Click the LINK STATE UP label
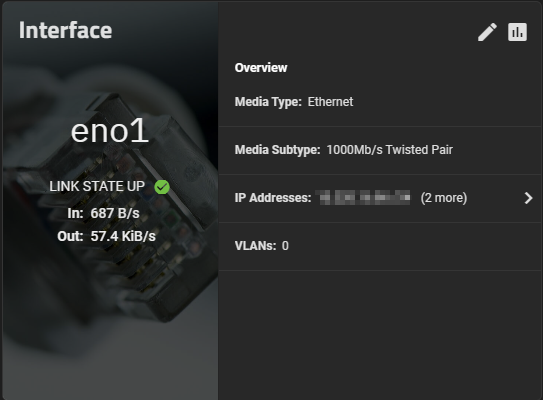The height and width of the screenshot is (400, 543). tap(97, 186)
